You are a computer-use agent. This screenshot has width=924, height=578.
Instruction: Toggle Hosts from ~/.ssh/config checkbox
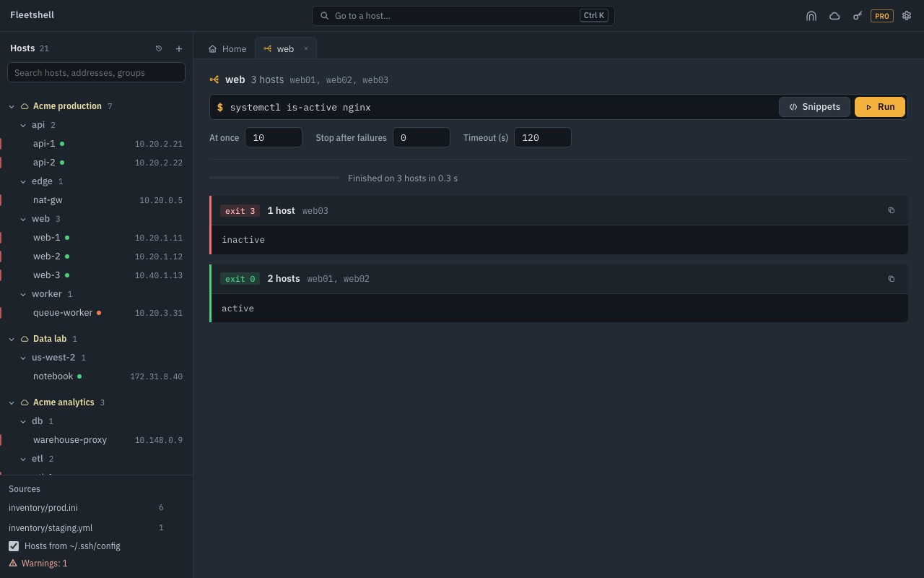tap(14, 545)
